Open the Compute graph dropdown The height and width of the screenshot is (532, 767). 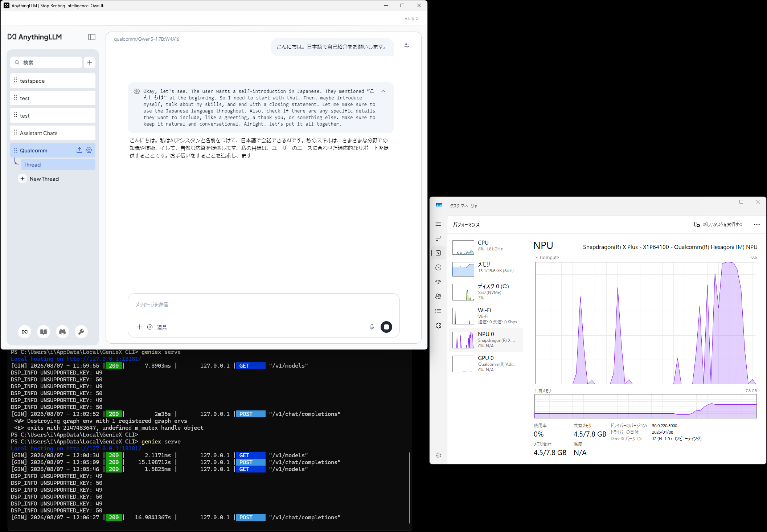[547, 258]
